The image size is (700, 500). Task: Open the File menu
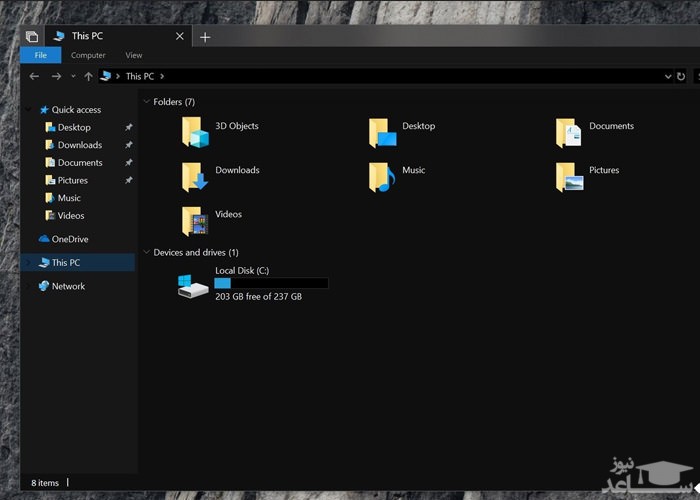click(40, 56)
